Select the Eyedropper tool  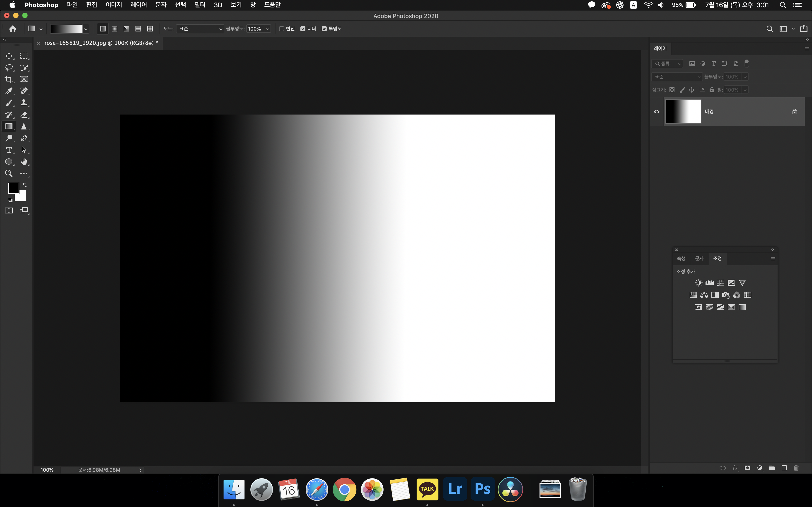(9, 91)
